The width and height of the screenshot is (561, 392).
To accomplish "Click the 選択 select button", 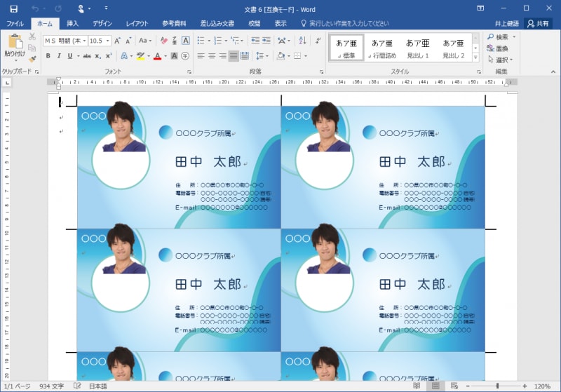I will coord(501,60).
